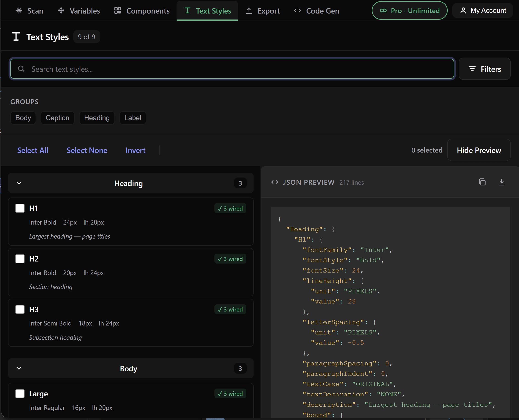Filter by the Heading group chip
This screenshot has width=519, height=420.
(97, 118)
